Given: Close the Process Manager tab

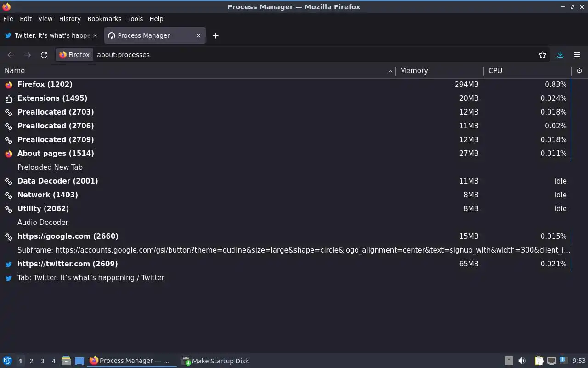Looking at the screenshot, I should pyautogui.click(x=198, y=35).
